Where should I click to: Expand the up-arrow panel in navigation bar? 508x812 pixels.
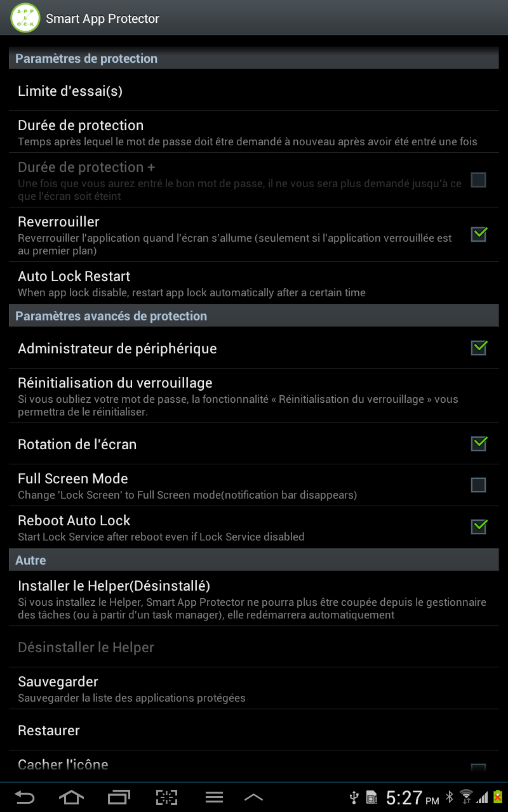tap(253, 797)
